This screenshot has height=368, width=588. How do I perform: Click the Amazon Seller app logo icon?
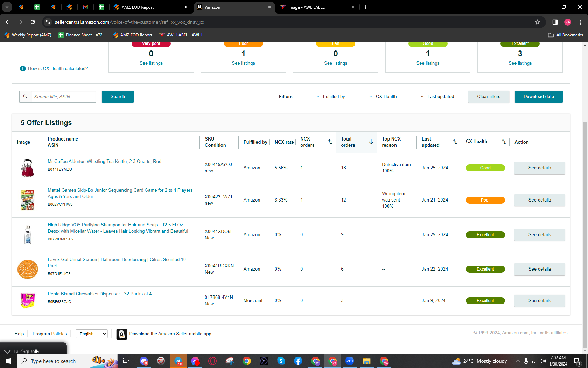[122, 334]
